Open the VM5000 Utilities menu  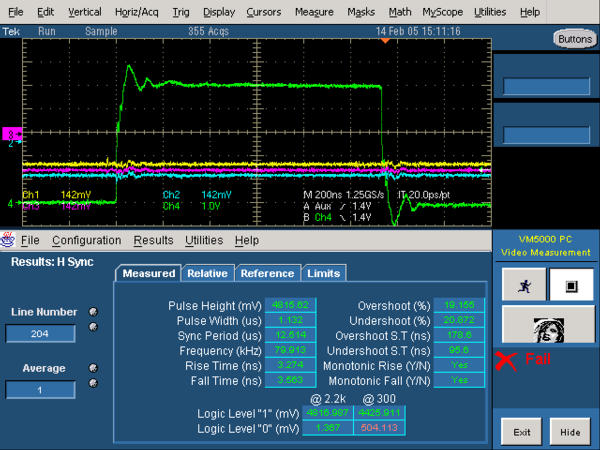pyautogui.click(x=204, y=240)
